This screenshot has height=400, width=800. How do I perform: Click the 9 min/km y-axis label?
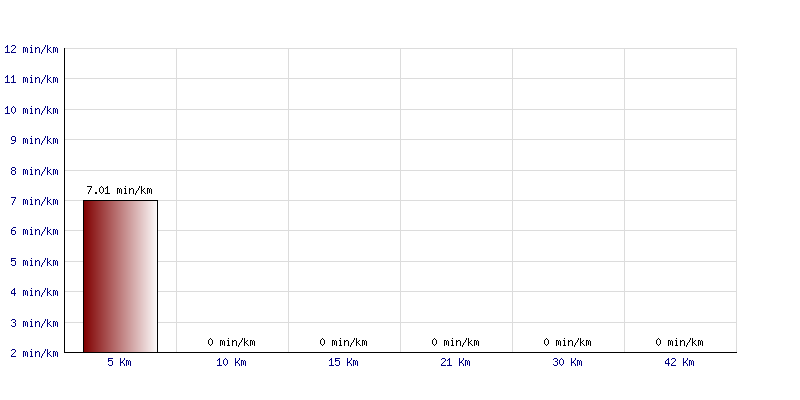34,140
